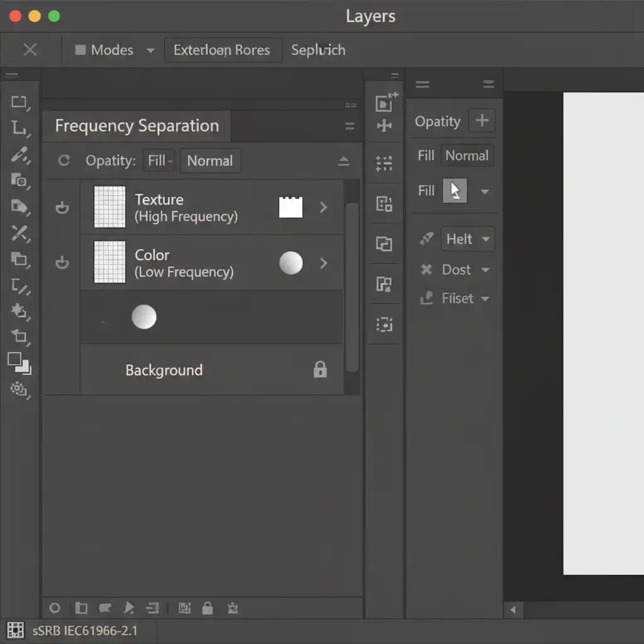This screenshot has height=644, width=644.
Task: Toggle visibility of the Texture layer
Action: [x=62, y=208]
